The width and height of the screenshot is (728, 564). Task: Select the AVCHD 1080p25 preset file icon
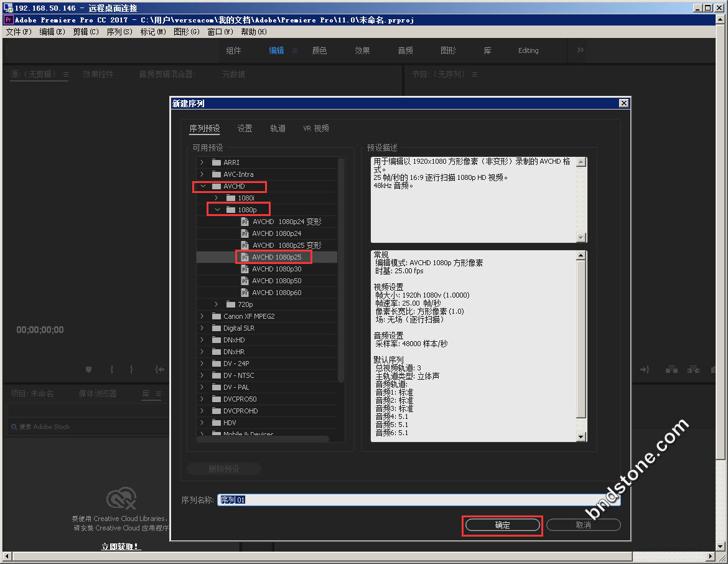[245, 257]
